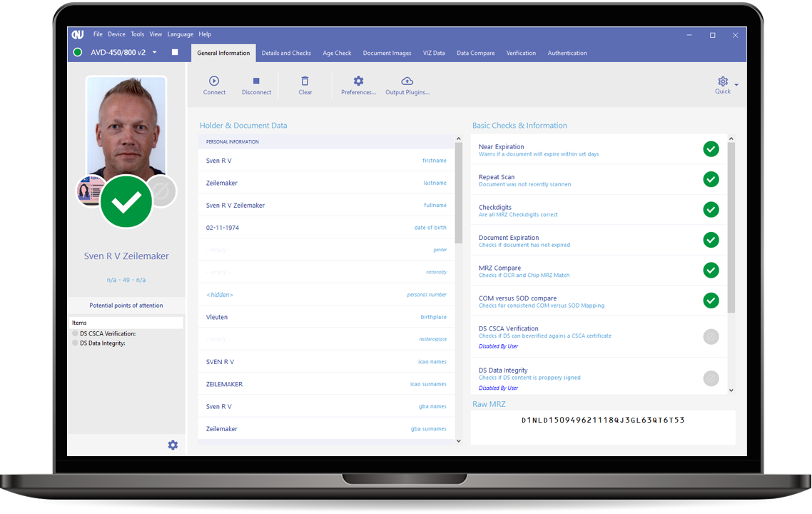Click the white stop square beside device name
Viewport: 812px width, 514px height.
175,52
